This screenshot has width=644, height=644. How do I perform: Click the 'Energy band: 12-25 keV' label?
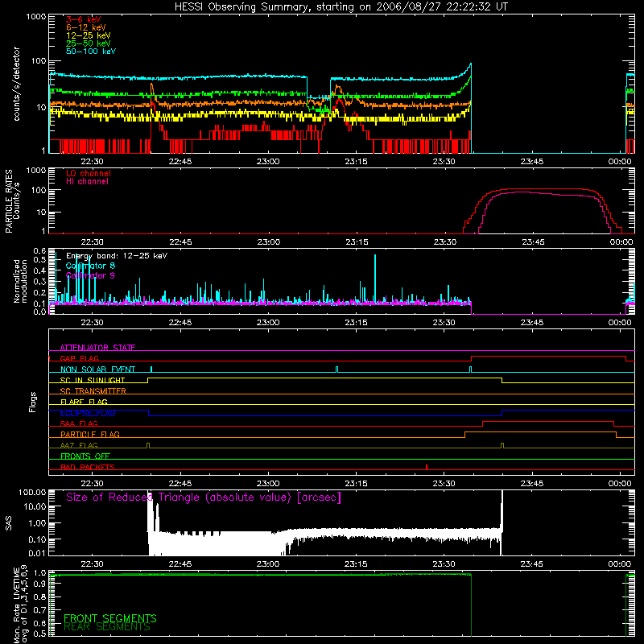(117, 256)
